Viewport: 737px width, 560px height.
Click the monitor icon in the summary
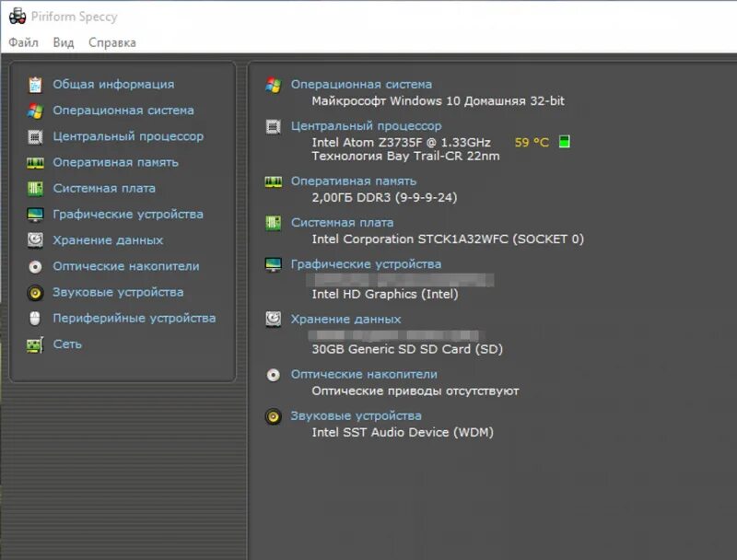[273, 265]
